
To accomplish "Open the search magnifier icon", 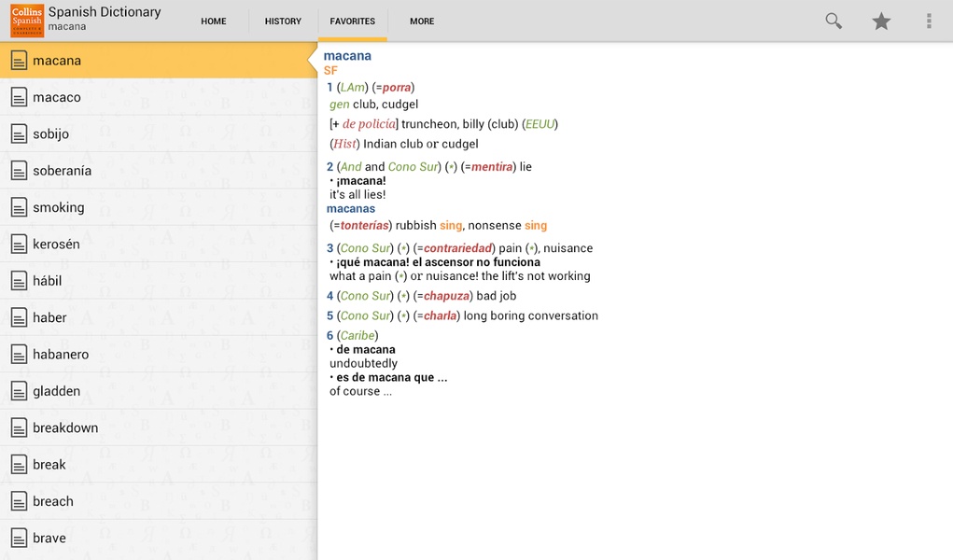I will click(834, 21).
